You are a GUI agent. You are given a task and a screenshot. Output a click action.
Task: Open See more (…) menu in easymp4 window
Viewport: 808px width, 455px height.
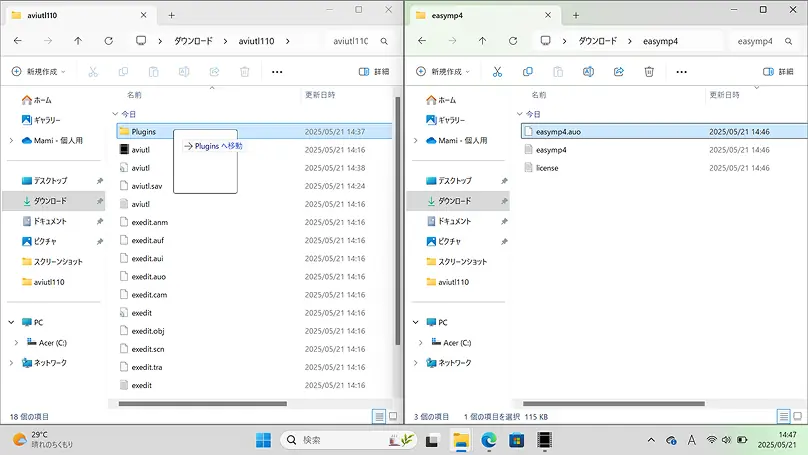[x=682, y=72]
